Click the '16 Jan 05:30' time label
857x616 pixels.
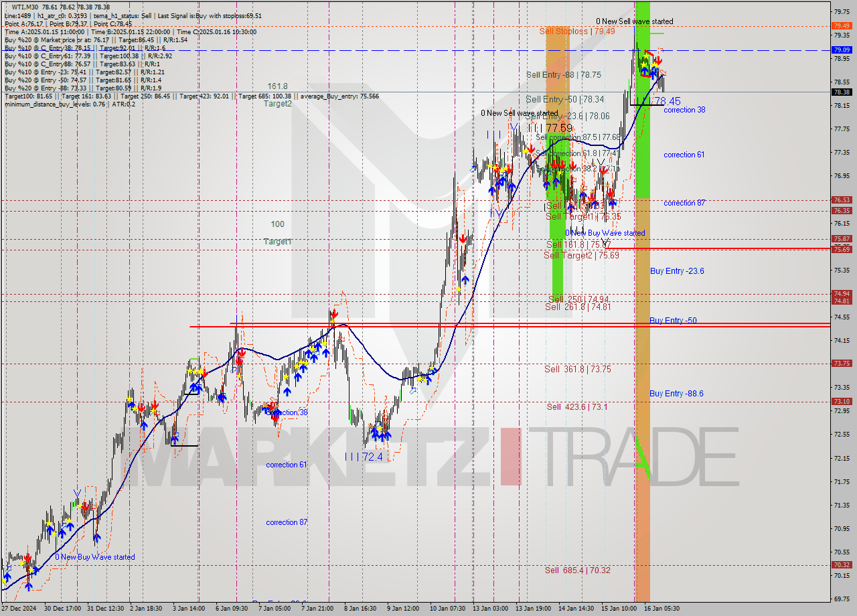[663, 609]
